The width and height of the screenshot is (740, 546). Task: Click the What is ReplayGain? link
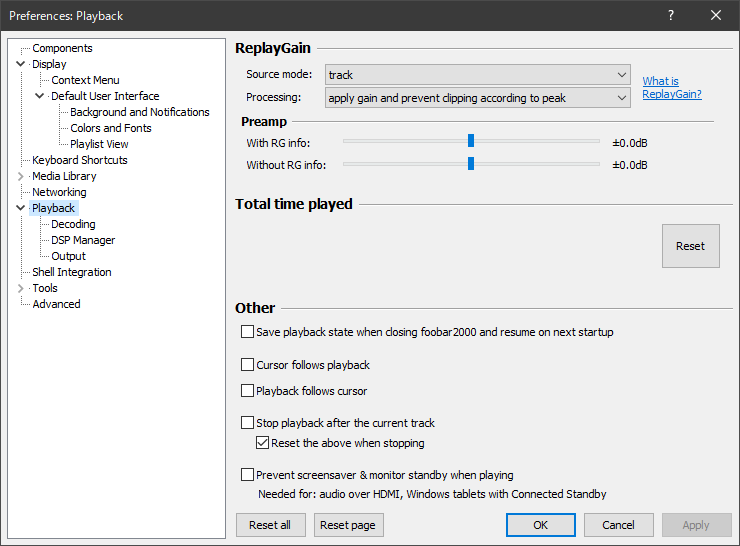click(672, 87)
